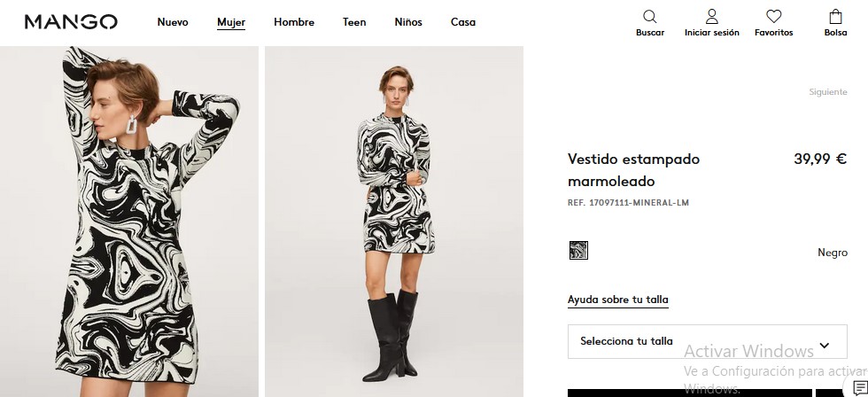Image resolution: width=868 pixels, height=397 pixels.
Task: Open the Hombre menu
Action: 294,22
